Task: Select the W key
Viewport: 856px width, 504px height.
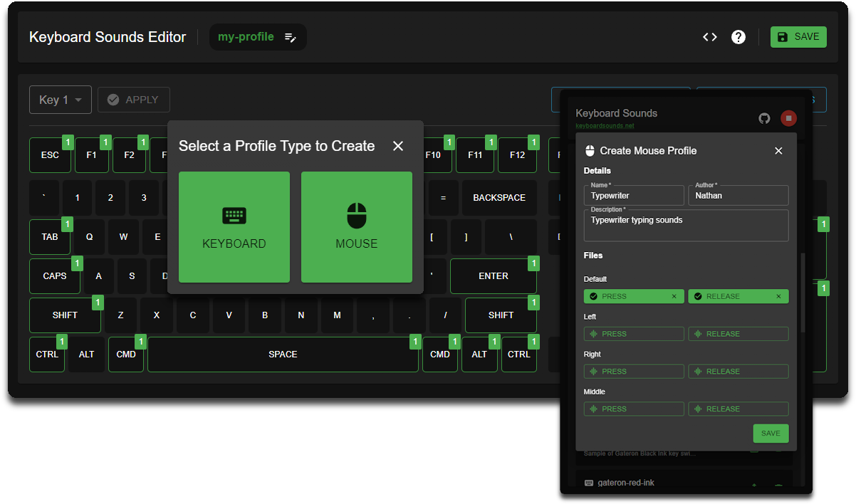Action: click(124, 237)
